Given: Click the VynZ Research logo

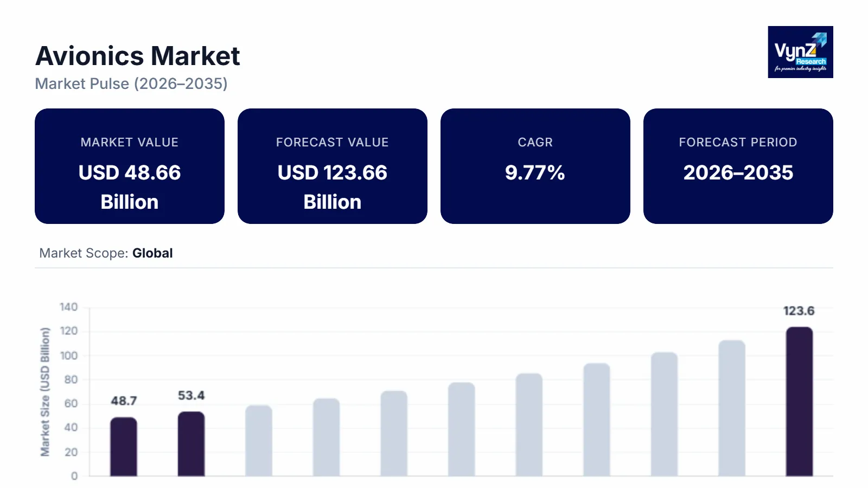Looking at the screenshot, I should (x=800, y=52).
